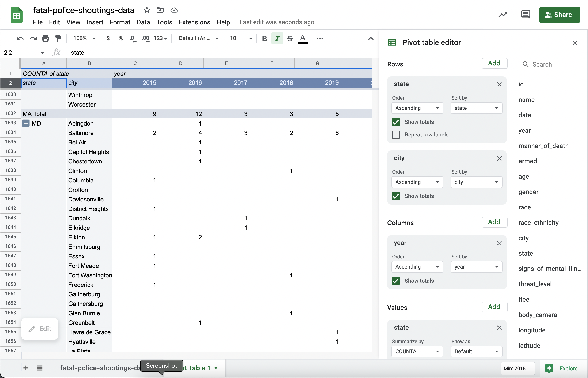Uncheck Show totals for year column
The width and height of the screenshot is (588, 378).
[x=396, y=281]
